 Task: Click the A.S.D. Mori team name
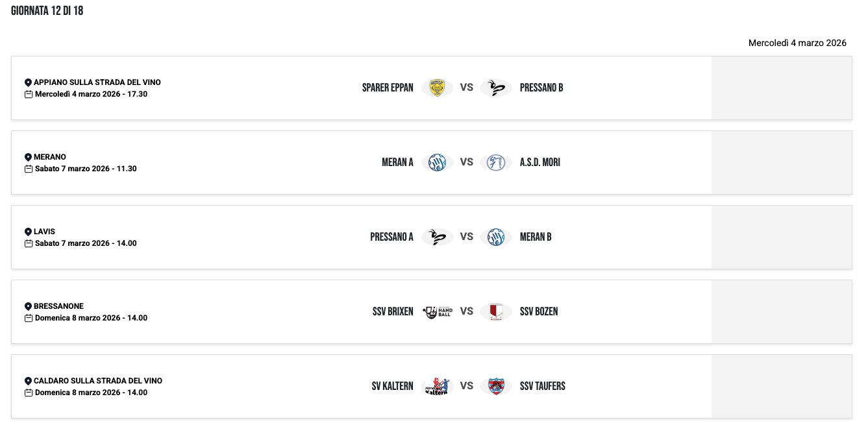[x=540, y=162]
